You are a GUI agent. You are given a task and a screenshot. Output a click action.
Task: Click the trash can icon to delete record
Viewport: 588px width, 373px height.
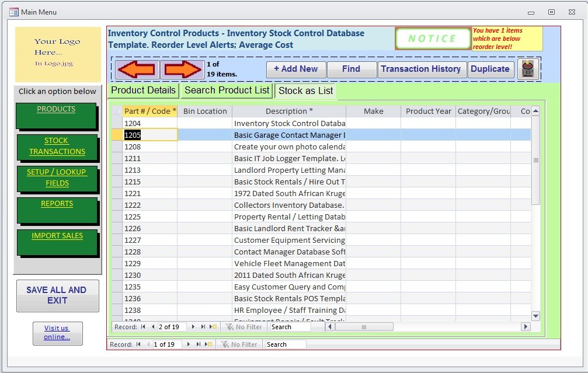pyautogui.click(x=528, y=69)
